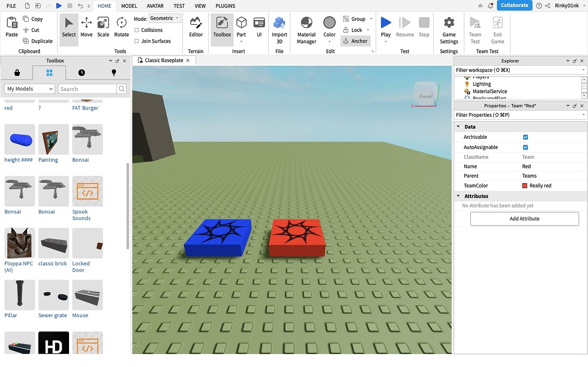Viewport: 588px width, 367px height.
Task: Collapse the Data section in Properties
Action: 459,126
